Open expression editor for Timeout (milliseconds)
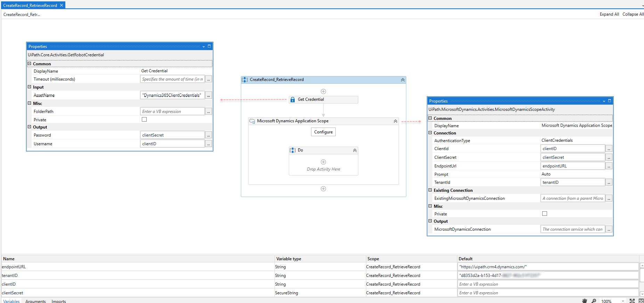 click(x=209, y=79)
